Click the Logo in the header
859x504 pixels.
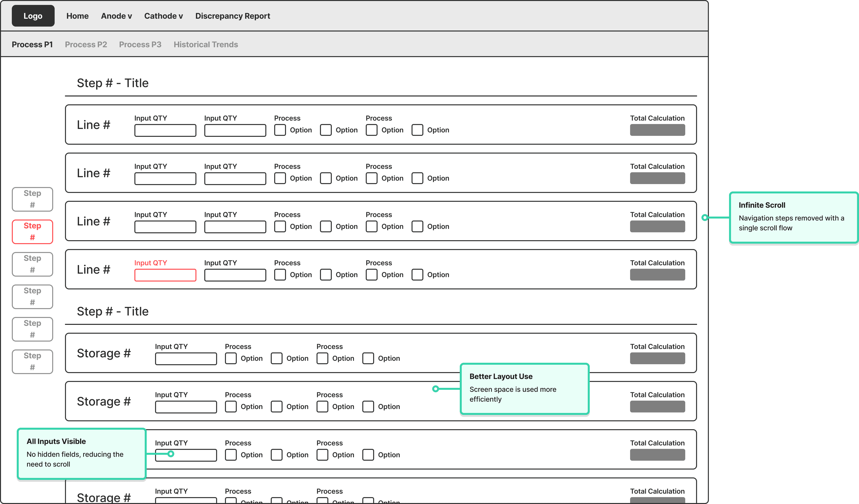point(33,16)
